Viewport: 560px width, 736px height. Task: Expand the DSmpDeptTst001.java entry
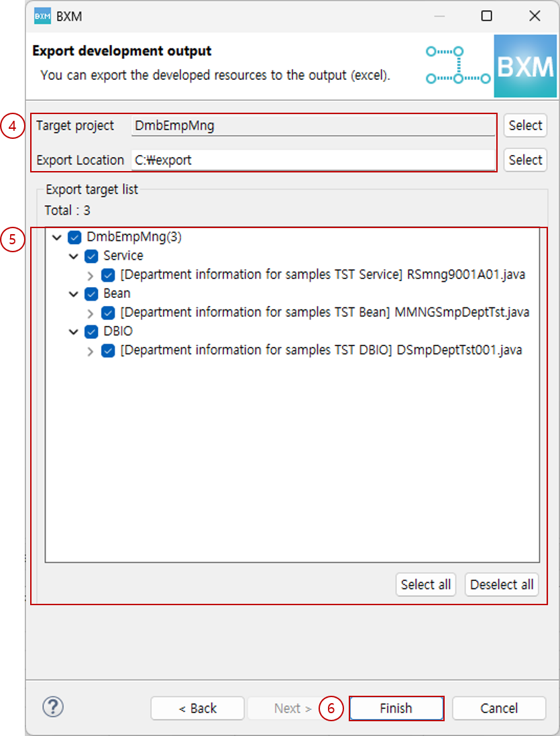(x=91, y=350)
